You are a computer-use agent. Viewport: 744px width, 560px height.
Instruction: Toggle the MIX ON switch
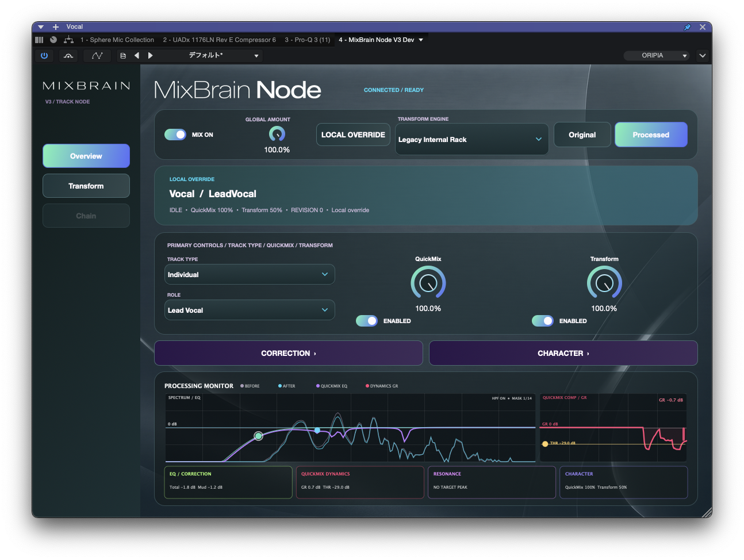175,135
